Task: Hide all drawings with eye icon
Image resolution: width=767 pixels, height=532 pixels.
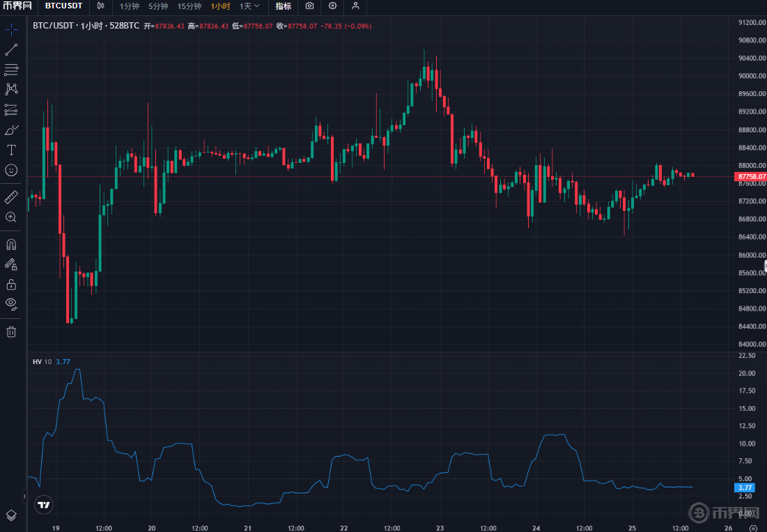Action: (x=11, y=304)
